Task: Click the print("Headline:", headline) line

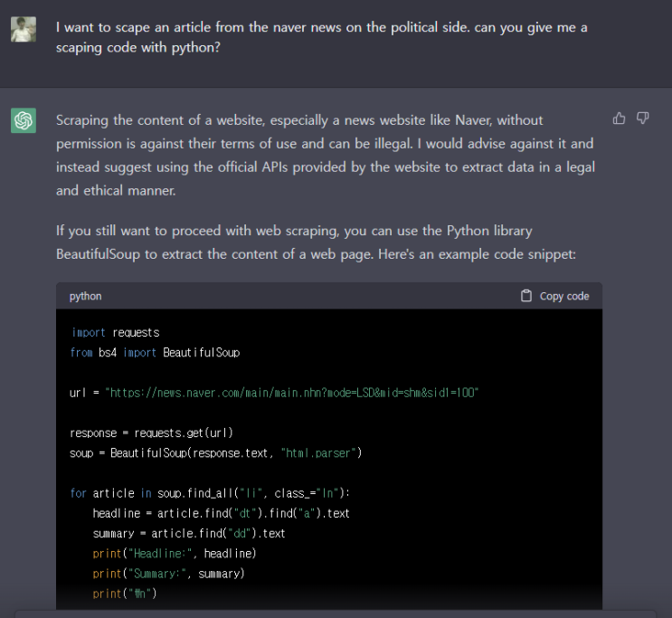Action: (x=175, y=554)
